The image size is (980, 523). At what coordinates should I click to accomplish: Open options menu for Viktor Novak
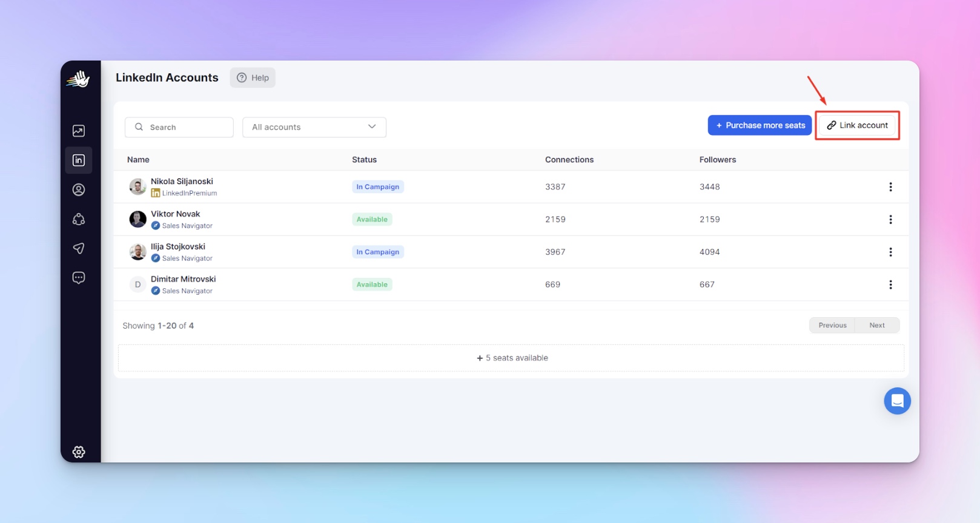(x=890, y=219)
